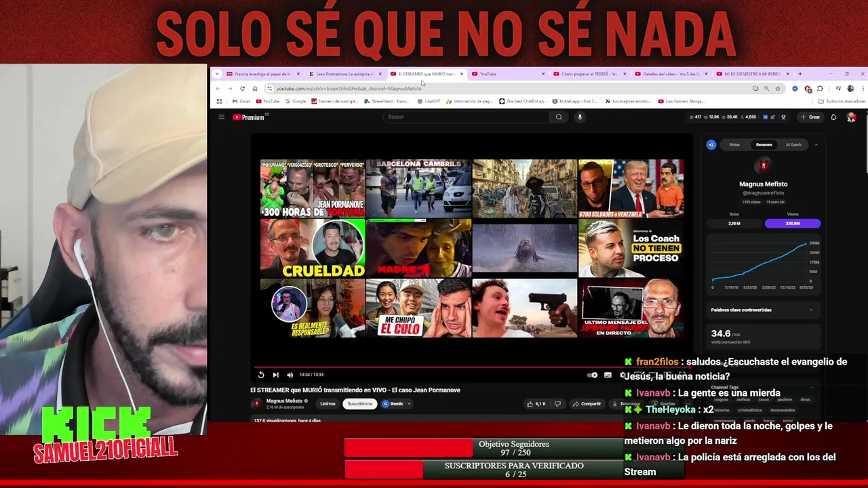Screen dimensions: 868x488
Task: Switch to the 'Cómo preparar el TERERÉ' tab
Action: (x=589, y=74)
